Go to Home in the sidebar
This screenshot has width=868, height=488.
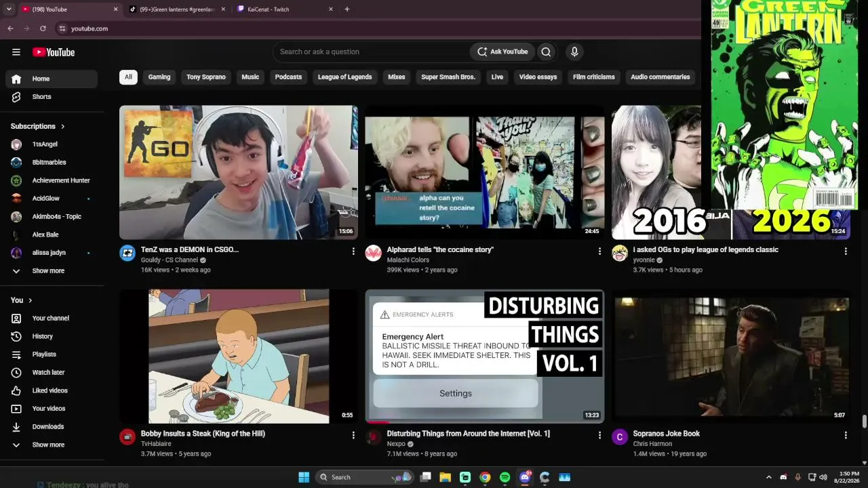click(52, 79)
